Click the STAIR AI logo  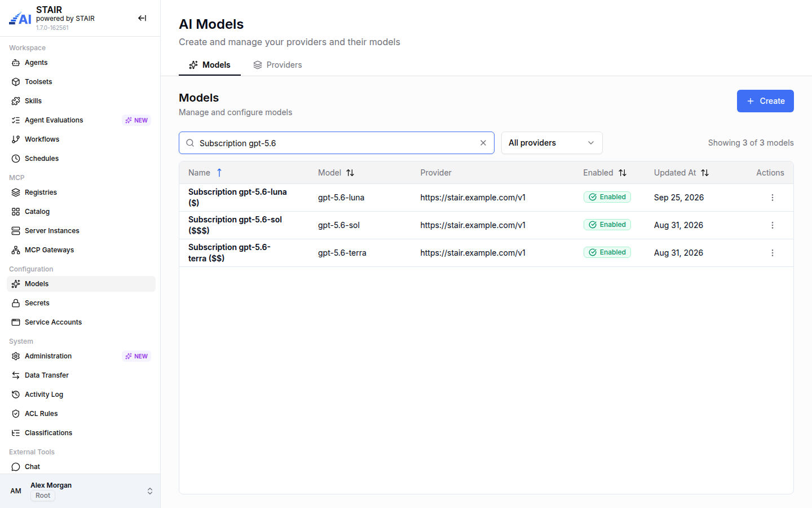20,19
